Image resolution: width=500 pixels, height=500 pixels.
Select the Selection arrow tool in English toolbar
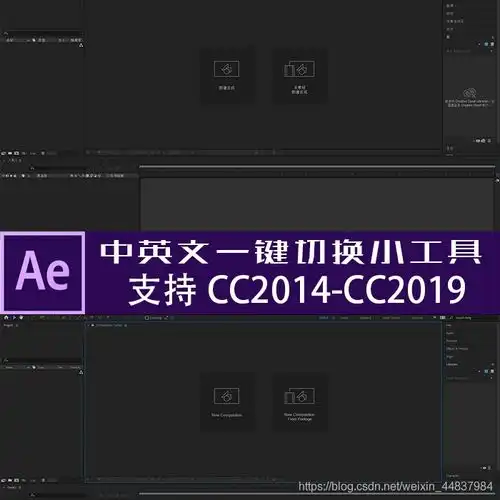[14, 318]
